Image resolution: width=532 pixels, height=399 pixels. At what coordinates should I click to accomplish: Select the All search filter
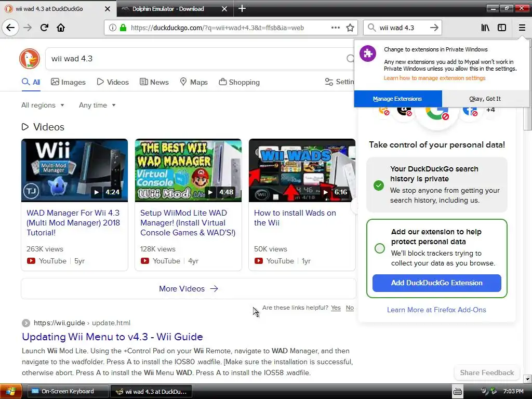[31, 82]
